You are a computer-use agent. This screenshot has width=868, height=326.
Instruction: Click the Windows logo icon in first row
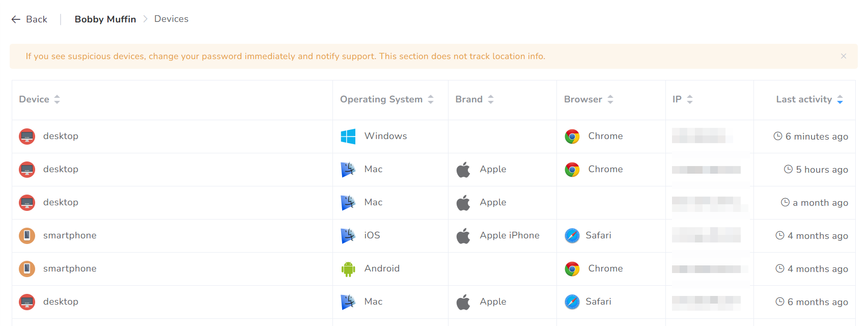point(348,137)
